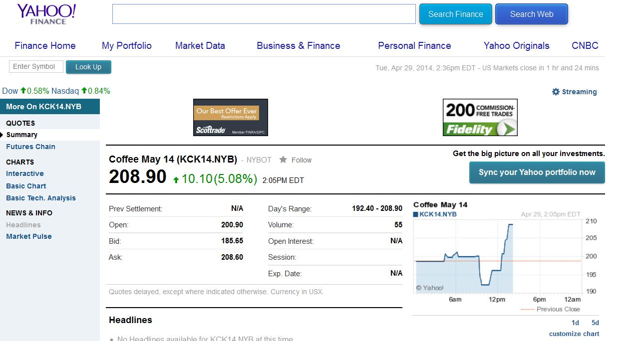Open the Scottrade Best Offer ad
This screenshot has height=341, width=644.
pyautogui.click(x=231, y=117)
